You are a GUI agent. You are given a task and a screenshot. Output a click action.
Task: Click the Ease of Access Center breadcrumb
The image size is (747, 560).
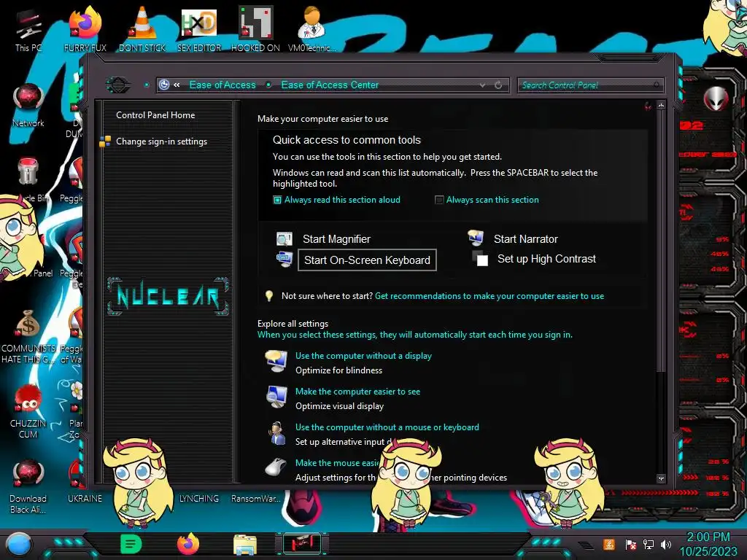pos(330,85)
